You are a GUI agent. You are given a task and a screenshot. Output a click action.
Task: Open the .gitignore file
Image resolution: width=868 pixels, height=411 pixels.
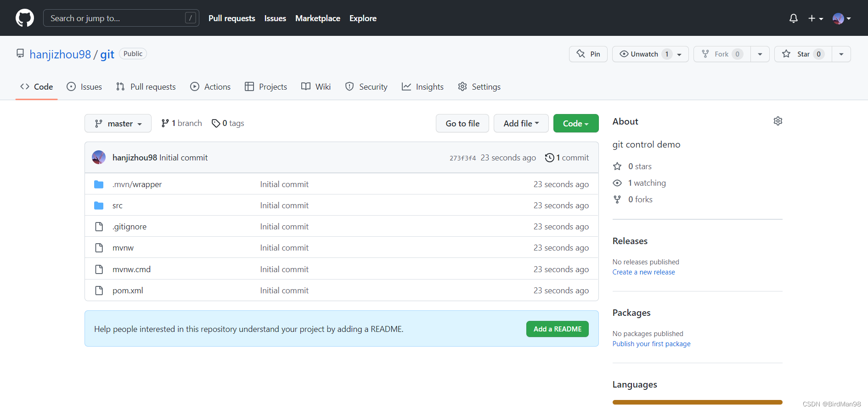pos(130,227)
